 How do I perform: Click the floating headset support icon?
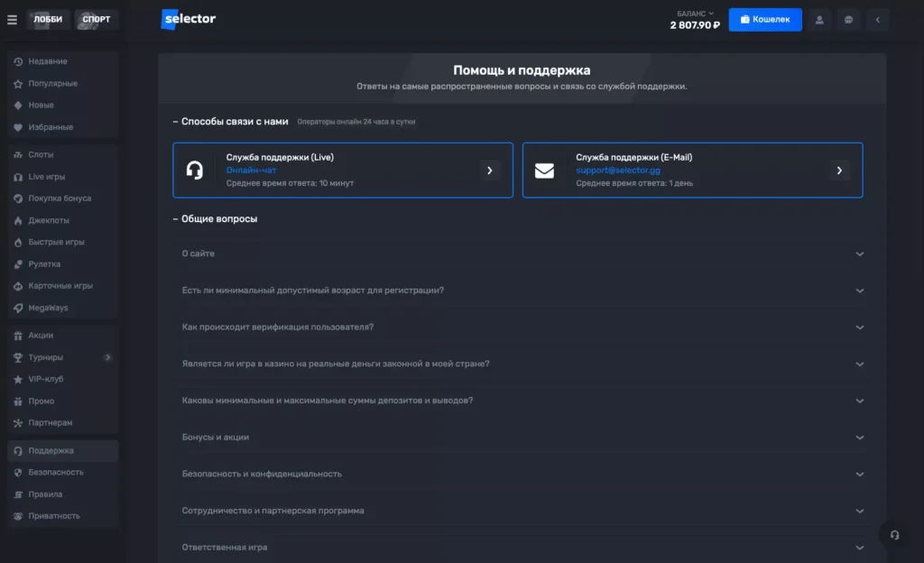pyautogui.click(x=894, y=535)
